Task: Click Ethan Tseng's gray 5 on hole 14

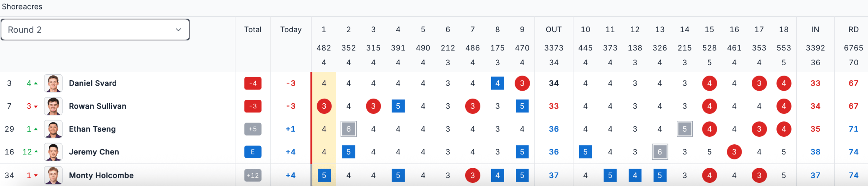Action: (x=685, y=129)
